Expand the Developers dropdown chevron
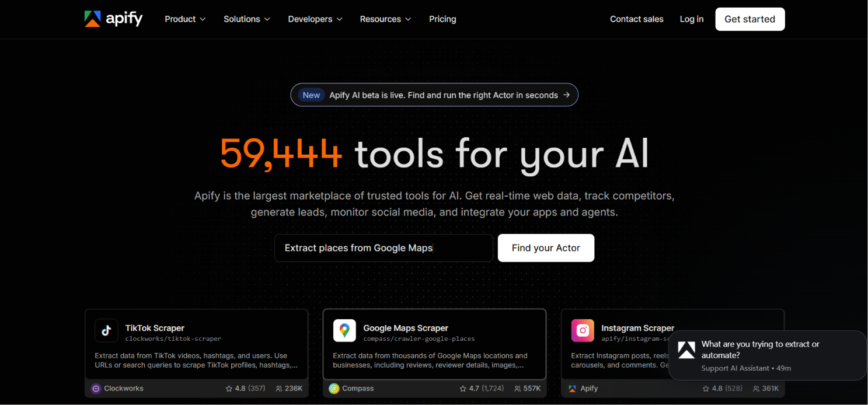Image resolution: width=868 pixels, height=405 pixels. (x=340, y=19)
